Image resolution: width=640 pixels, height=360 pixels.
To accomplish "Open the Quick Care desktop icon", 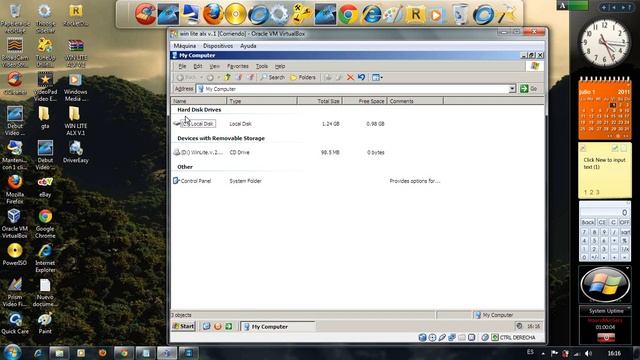I will (15, 323).
